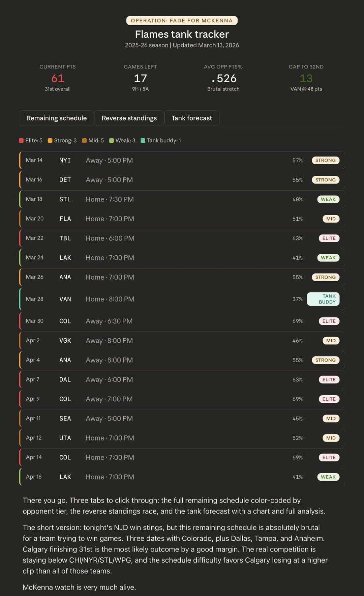Open the Apr 7 DAL game row
Screen dimensions: 364x596
(x=182, y=379)
